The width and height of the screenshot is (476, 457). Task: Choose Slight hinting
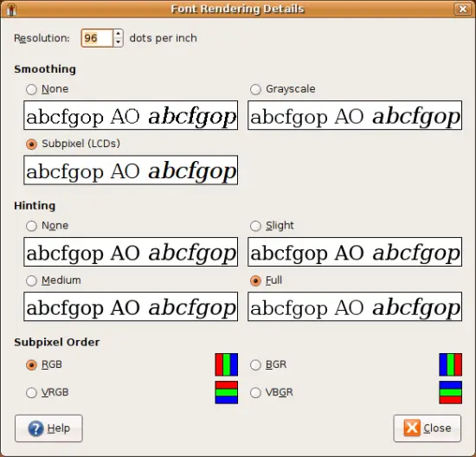point(255,226)
